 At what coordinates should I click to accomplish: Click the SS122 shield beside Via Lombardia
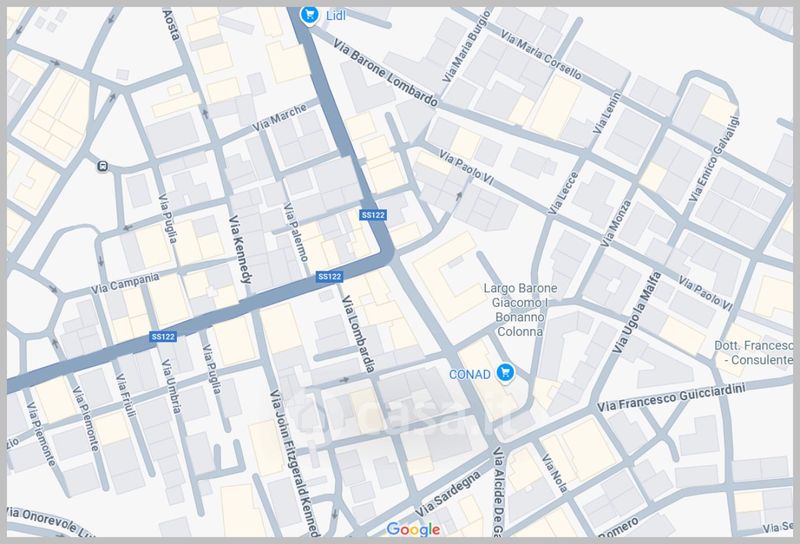pos(329,276)
